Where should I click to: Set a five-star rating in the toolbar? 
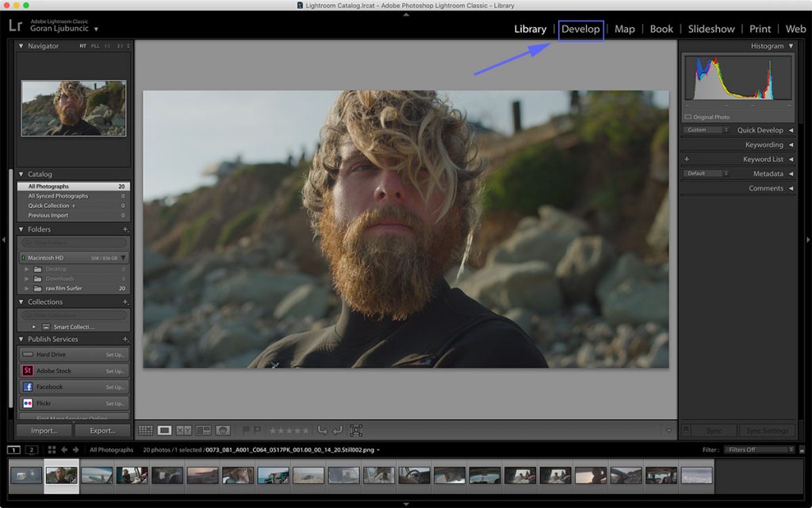[304, 429]
